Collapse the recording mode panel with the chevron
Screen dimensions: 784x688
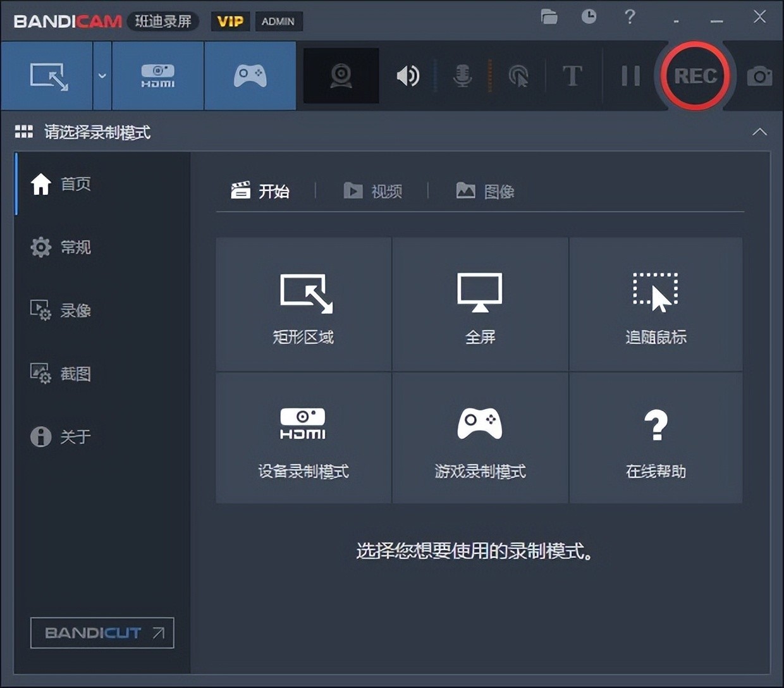pos(759,132)
